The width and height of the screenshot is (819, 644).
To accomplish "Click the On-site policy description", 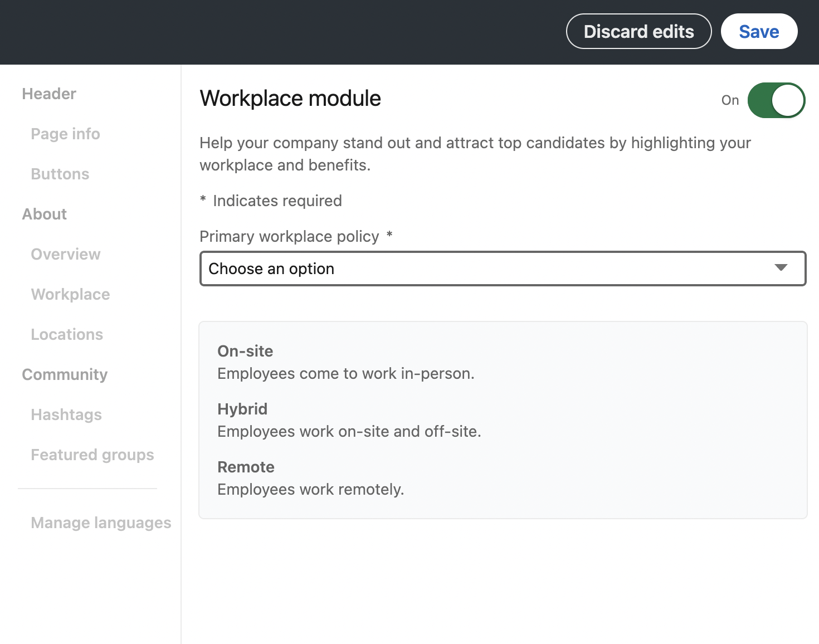I will point(345,373).
